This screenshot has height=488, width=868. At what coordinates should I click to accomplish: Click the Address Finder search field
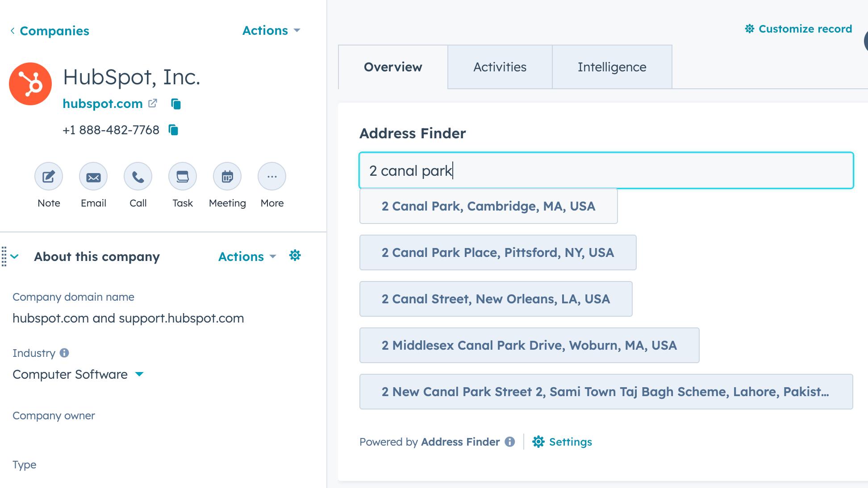coord(606,170)
